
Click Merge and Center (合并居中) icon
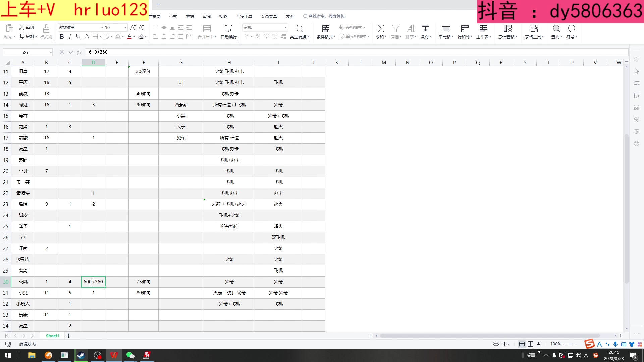207,28
